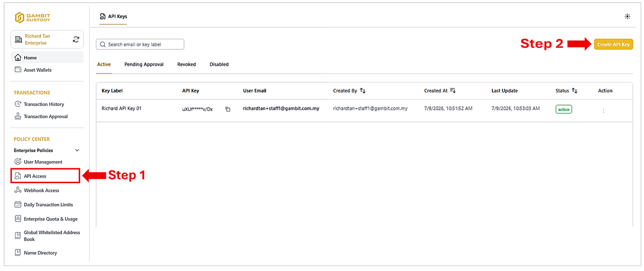Open Enterprise Quota & Usage

[x=51, y=219]
